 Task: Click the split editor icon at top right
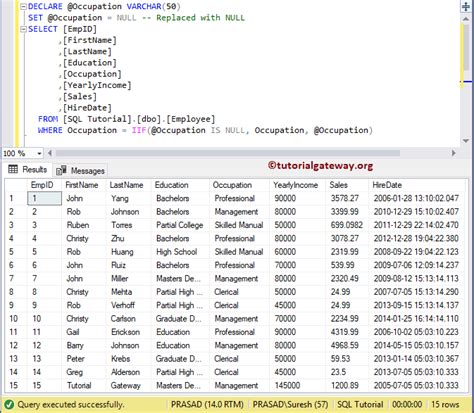pos(466,6)
